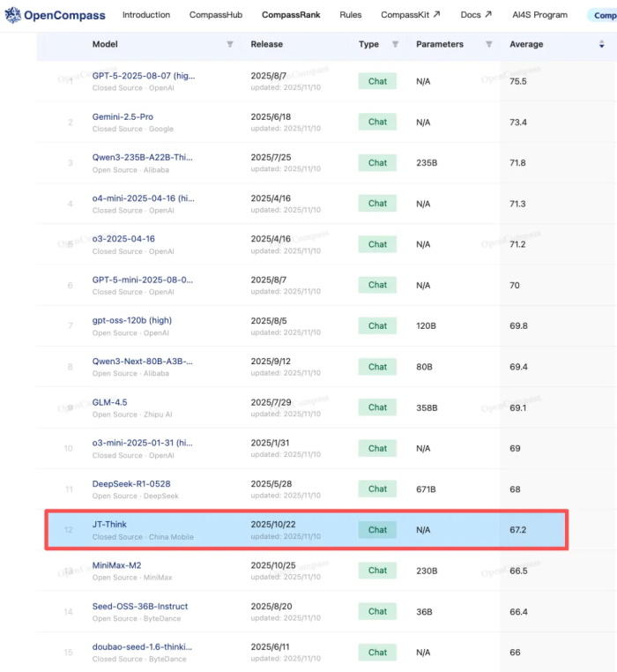The image size is (617, 672).
Task: Sort by the Average column arrows
Action: point(602,44)
